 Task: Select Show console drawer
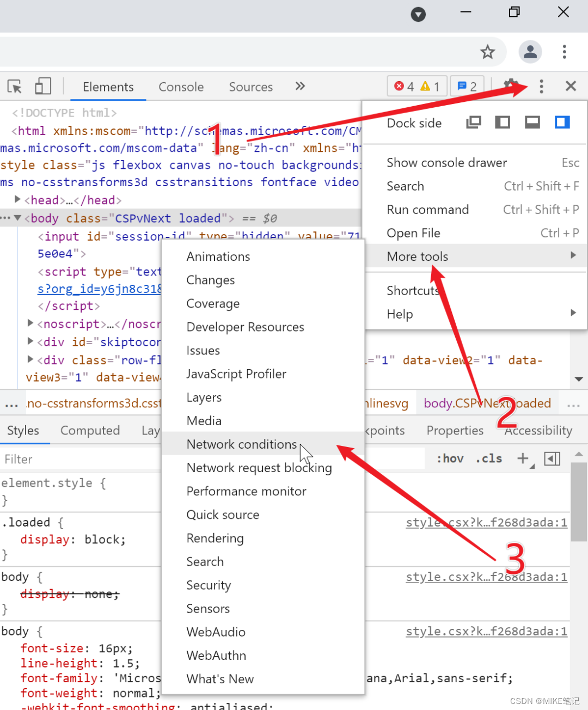coord(475,163)
